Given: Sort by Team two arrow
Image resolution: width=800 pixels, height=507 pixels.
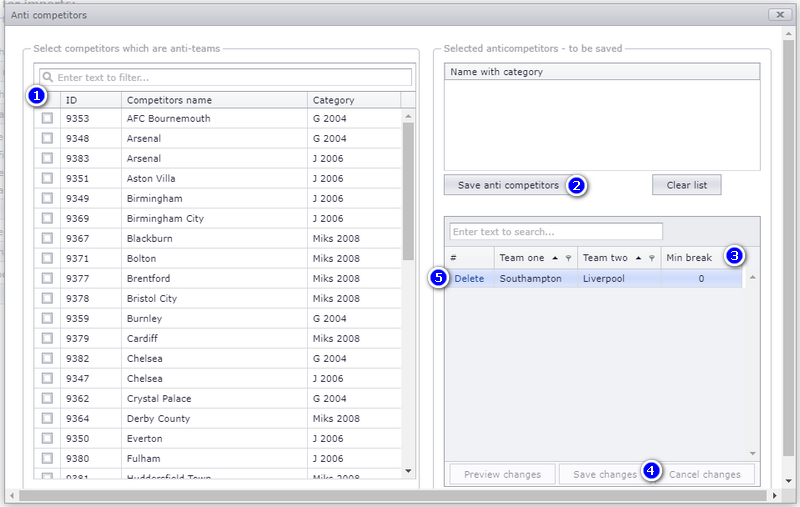Looking at the screenshot, I should pyautogui.click(x=638, y=258).
